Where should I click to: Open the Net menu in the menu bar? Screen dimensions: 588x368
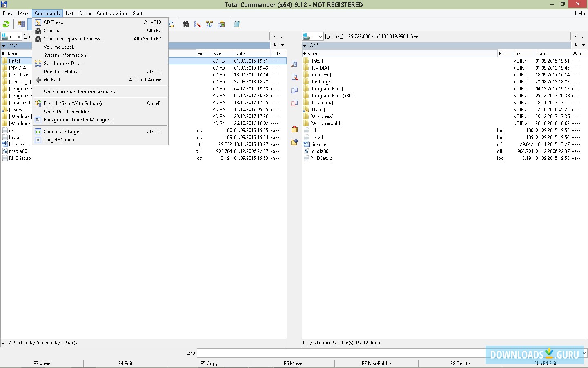pyautogui.click(x=69, y=13)
